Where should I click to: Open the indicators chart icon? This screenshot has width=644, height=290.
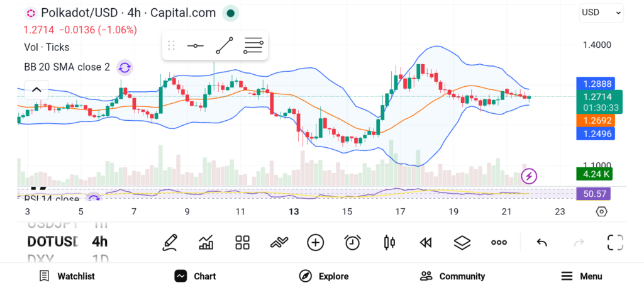[206, 242]
